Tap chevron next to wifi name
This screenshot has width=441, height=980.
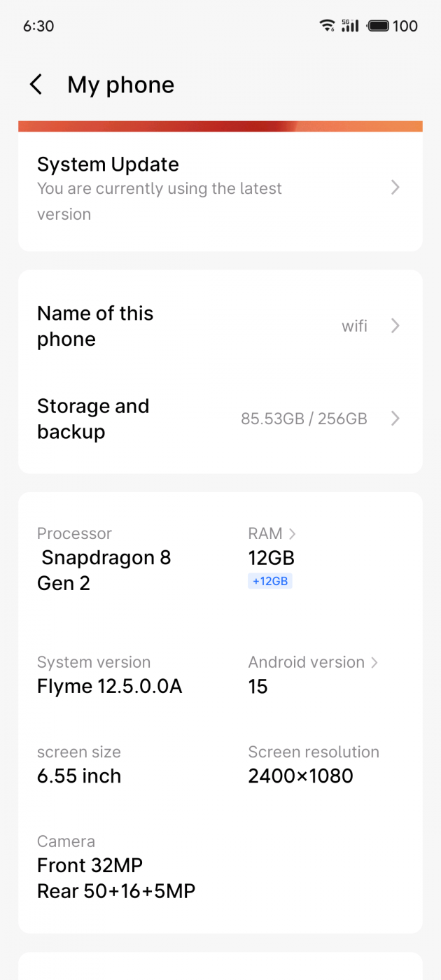point(395,325)
